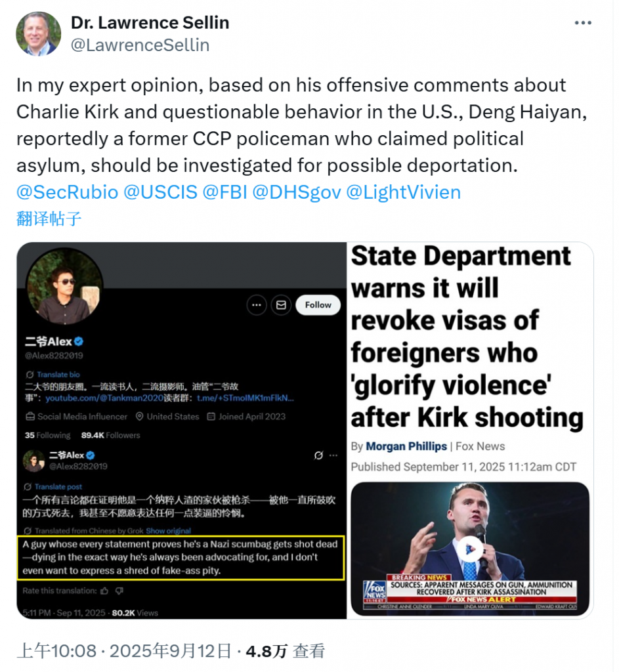The image size is (619, 672).
Task: Click the @LawrenceSellin handle
Action: 140,45
